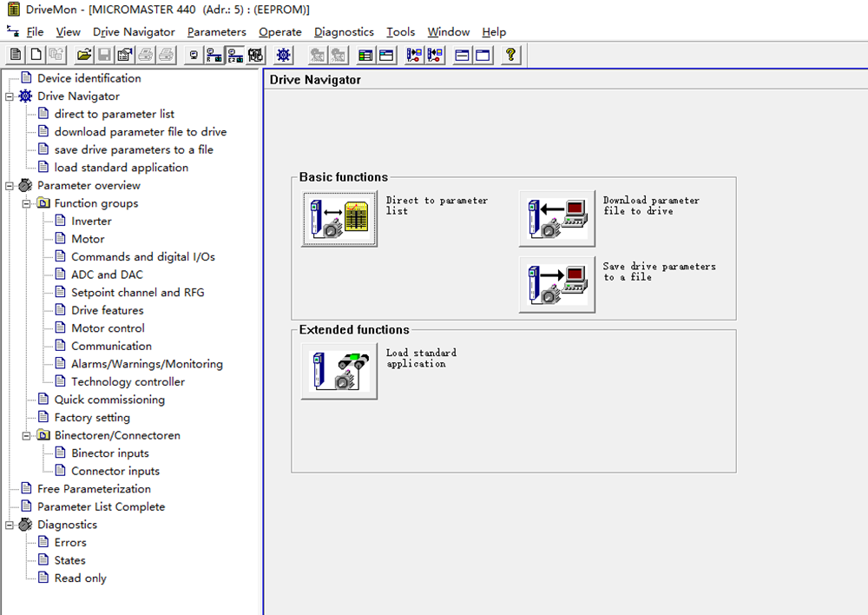The height and width of the screenshot is (615, 868).
Task: Click Download parameter file to drive button
Action: (x=557, y=219)
